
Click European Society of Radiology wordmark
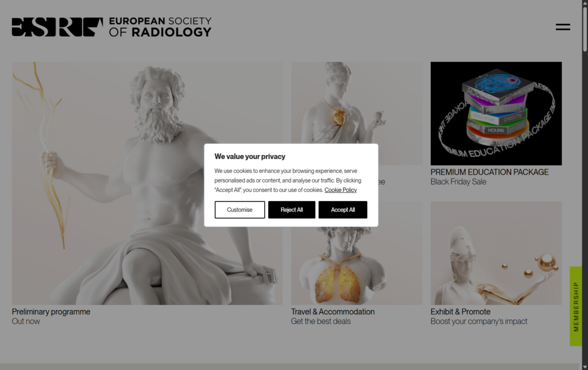[x=160, y=27]
